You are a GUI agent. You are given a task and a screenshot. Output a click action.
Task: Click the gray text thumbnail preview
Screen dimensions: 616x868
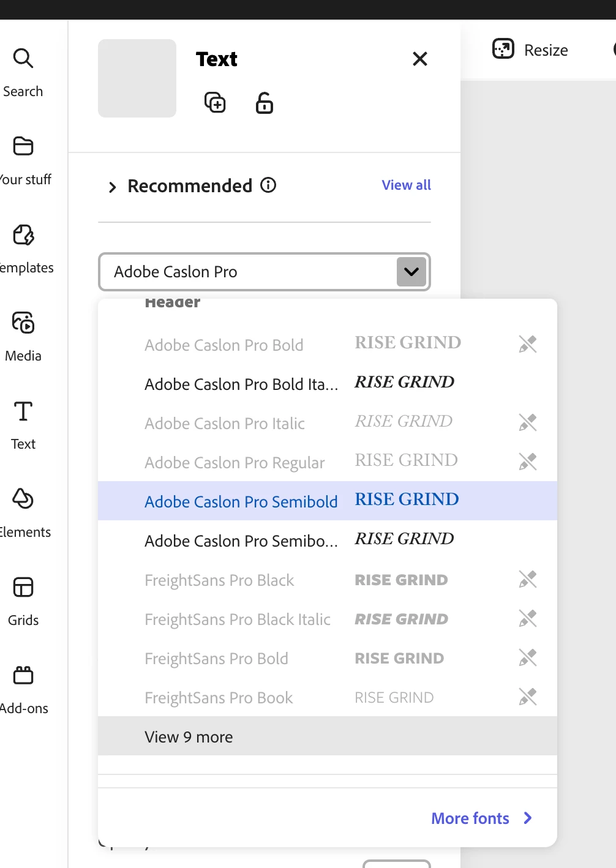[x=137, y=78]
